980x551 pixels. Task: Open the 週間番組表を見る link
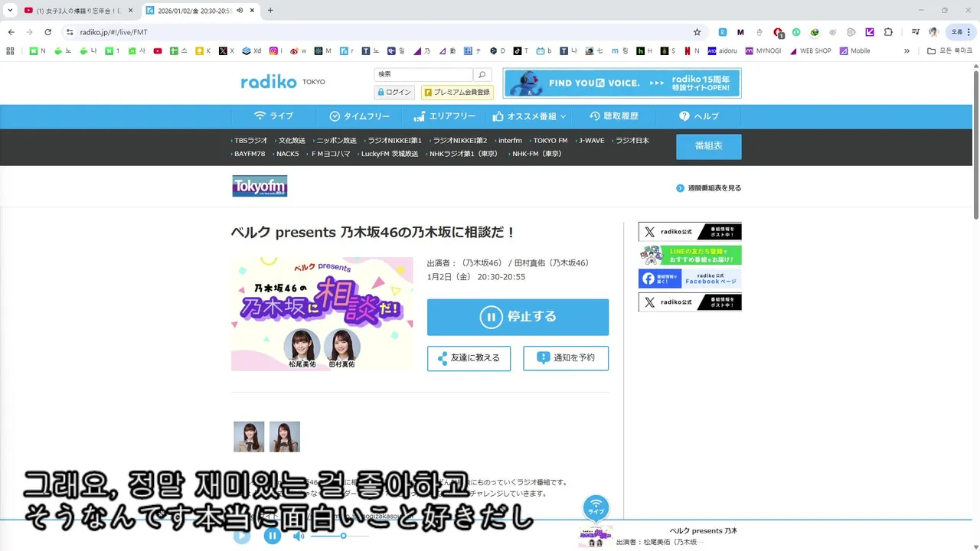(x=709, y=187)
